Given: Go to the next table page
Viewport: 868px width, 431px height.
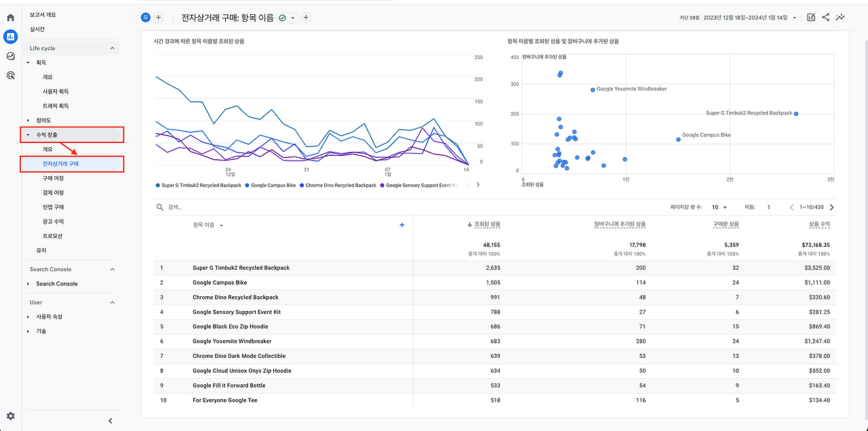Looking at the screenshot, I should 832,207.
